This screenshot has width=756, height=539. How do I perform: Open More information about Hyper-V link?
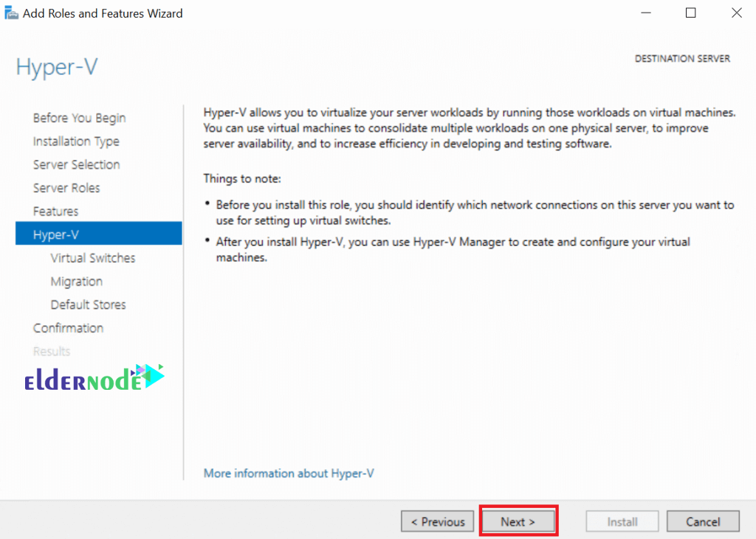pos(289,473)
